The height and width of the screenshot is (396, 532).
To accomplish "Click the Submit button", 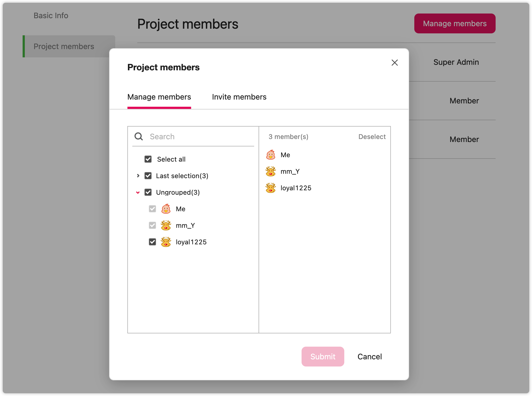I will click(x=323, y=357).
